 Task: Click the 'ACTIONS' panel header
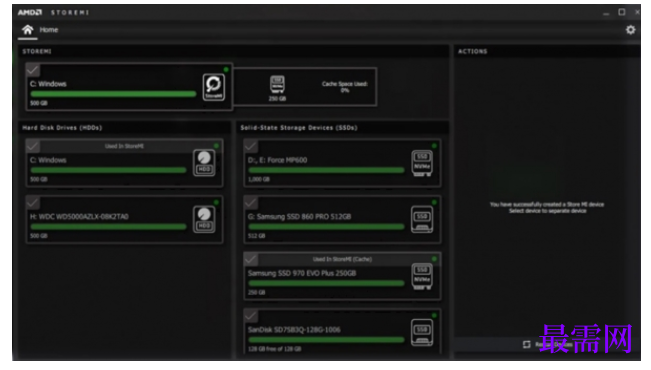[x=472, y=51]
